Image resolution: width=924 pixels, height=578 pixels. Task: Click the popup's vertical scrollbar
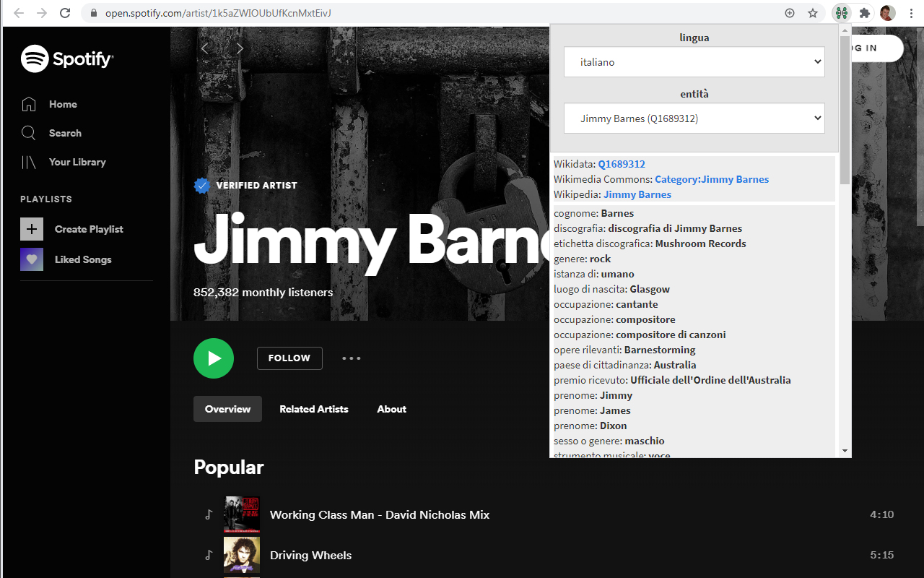tap(845, 94)
